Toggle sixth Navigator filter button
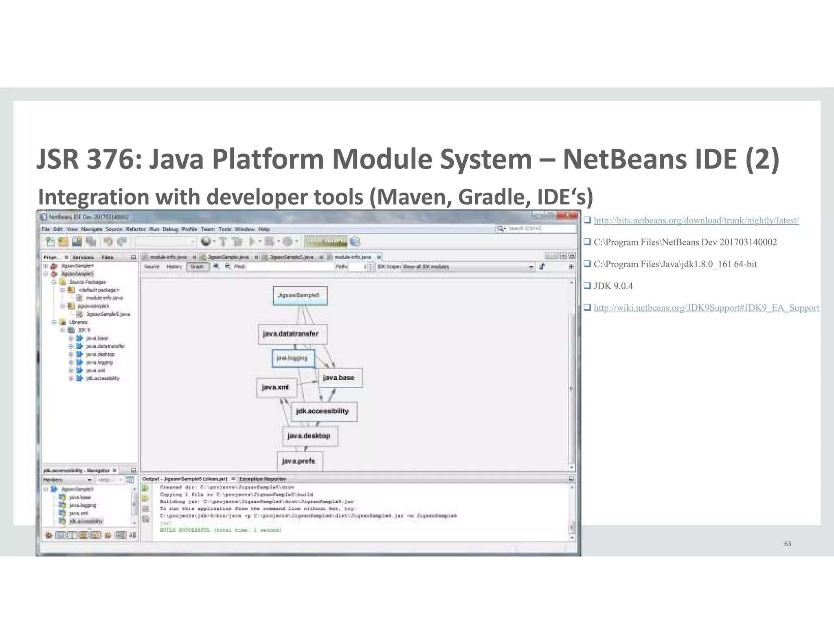The image size is (834, 644). (108, 535)
